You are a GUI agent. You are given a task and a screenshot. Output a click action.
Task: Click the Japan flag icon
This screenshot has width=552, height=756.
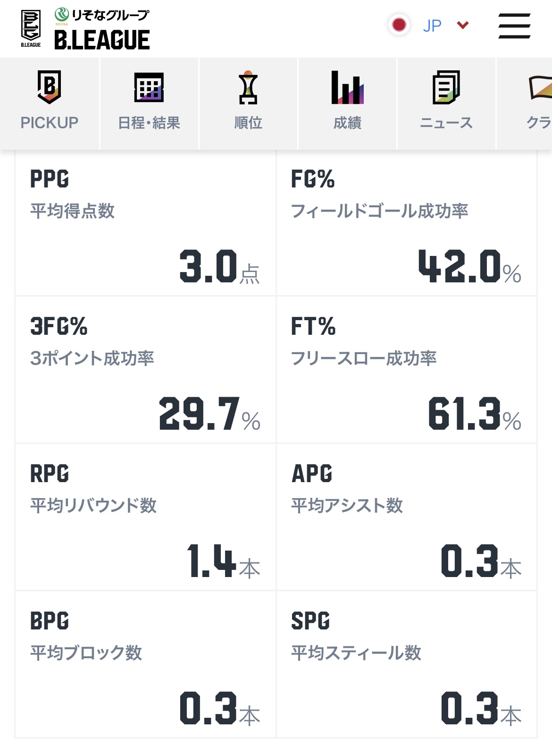tap(399, 25)
